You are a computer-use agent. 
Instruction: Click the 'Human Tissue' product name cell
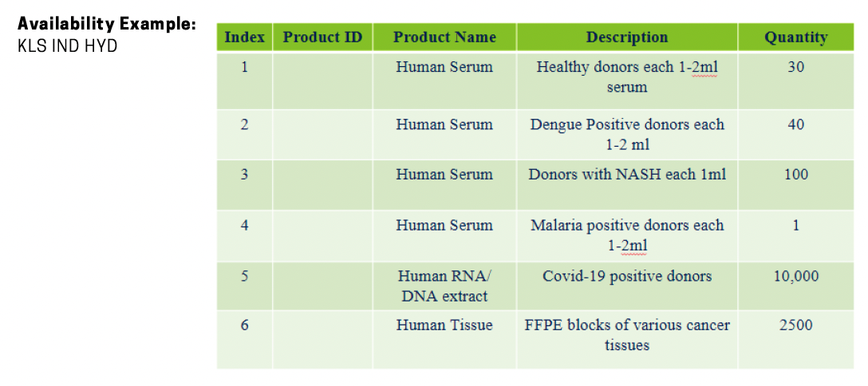coord(444,325)
